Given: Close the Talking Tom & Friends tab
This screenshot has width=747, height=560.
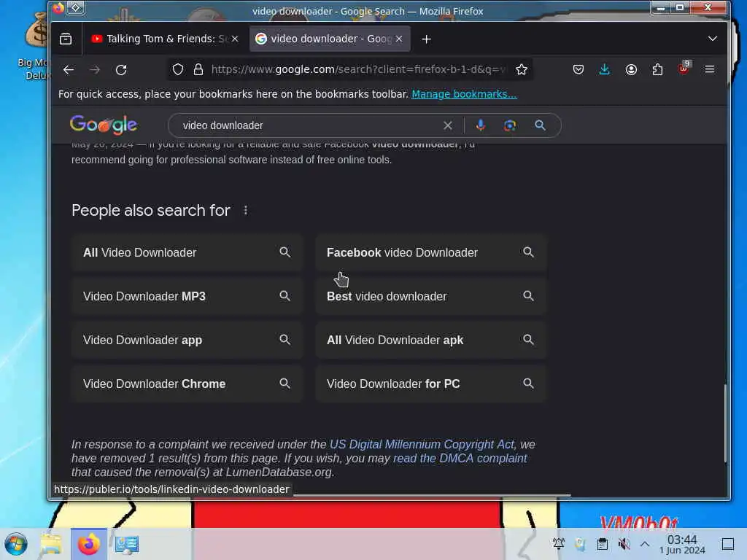Looking at the screenshot, I should [x=235, y=39].
